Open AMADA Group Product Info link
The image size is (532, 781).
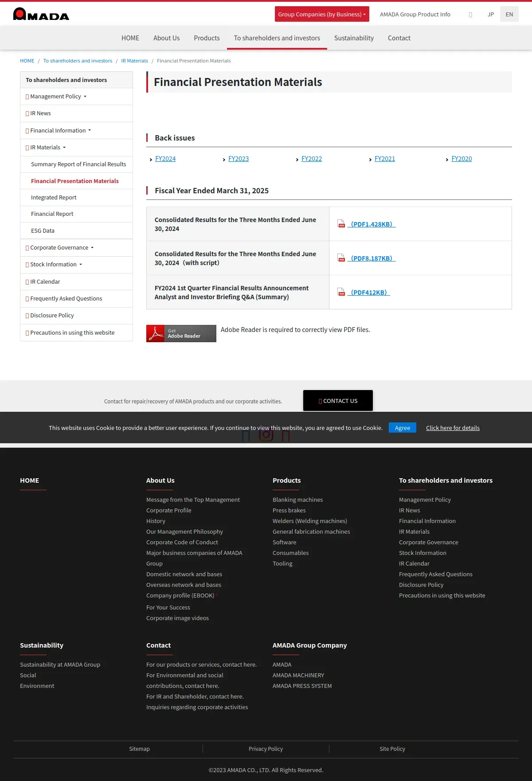point(415,14)
